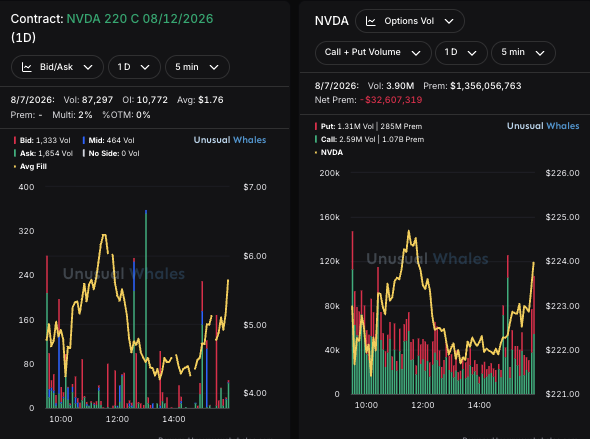The image size is (590, 439).
Task: Open the Bid/Ask chart type dropdown
Action: 57,67
